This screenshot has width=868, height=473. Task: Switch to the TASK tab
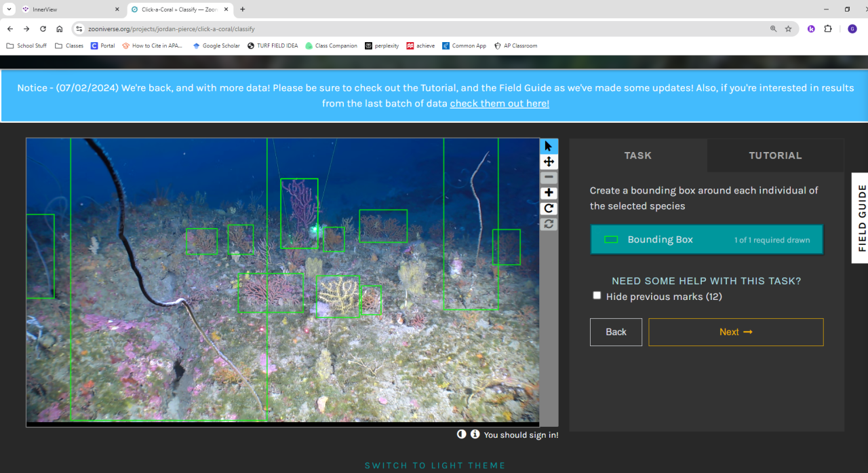[638, 155]
